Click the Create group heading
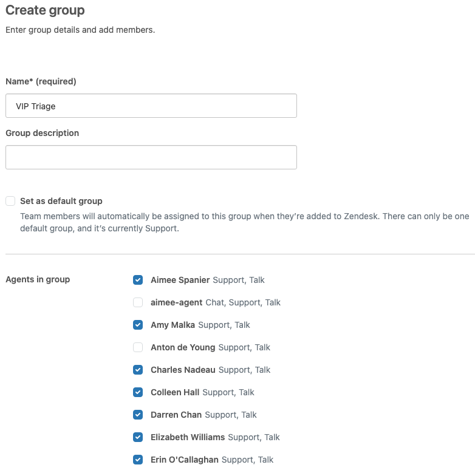Viewport: 475px width, 476px height. [x=45, y=10]
